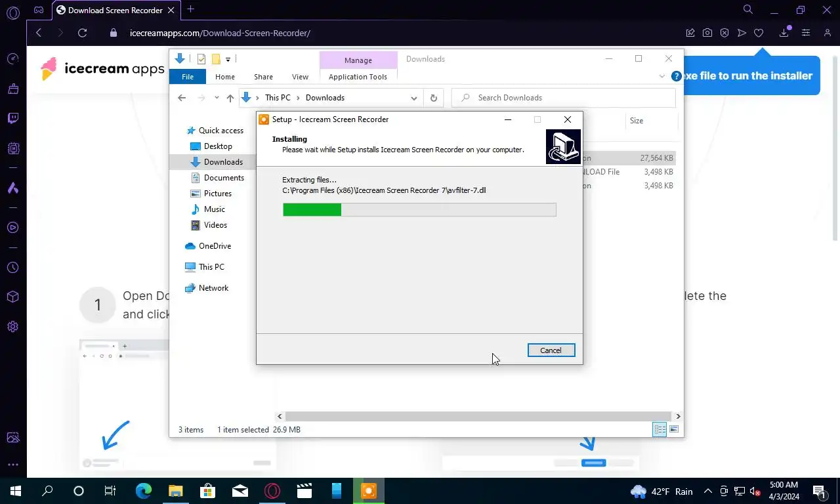Expand the This PC breadcrumb arrow
The image size is (840, 504).
(x=298, y=98)
